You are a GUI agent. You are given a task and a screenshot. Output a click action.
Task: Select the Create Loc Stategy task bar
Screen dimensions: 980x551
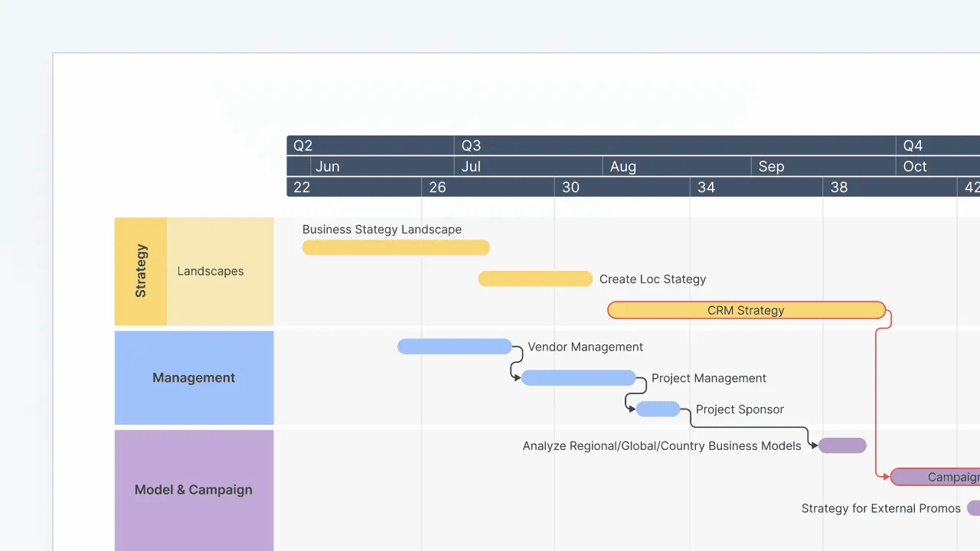point(534,279)
